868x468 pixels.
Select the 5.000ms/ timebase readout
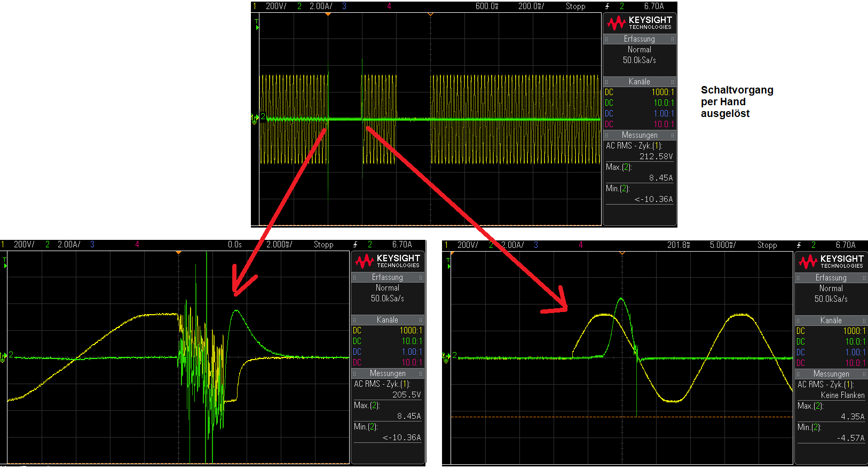tap(723, 245)
